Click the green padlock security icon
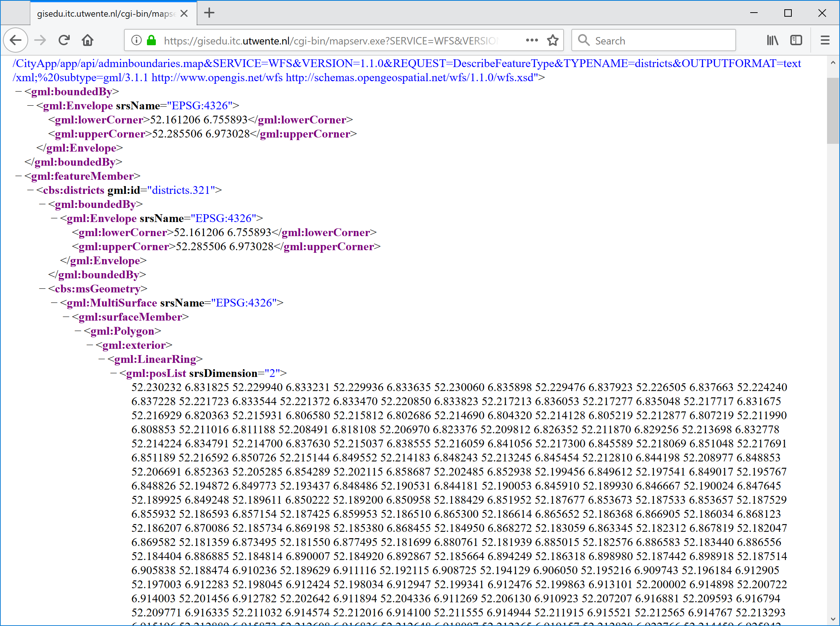 tap(151, 40)
